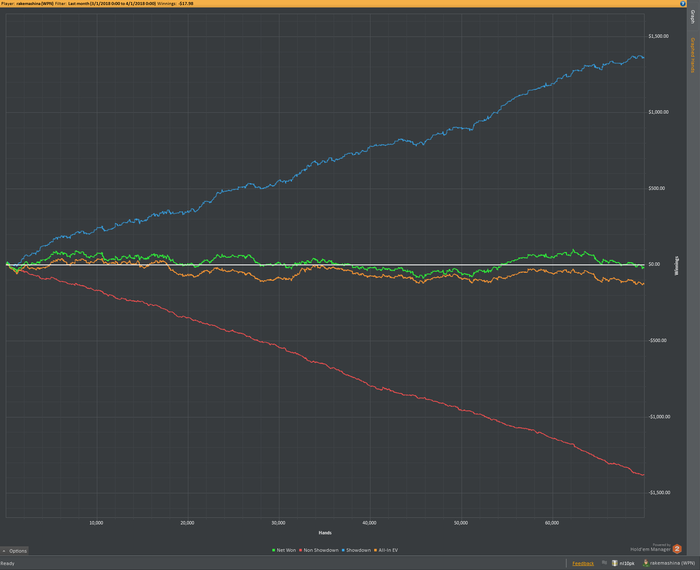The width and height of the screenshot is (700, 570).
Task: Click the Winnings: -$17.98 header text
Action: [x=175, y=4]
